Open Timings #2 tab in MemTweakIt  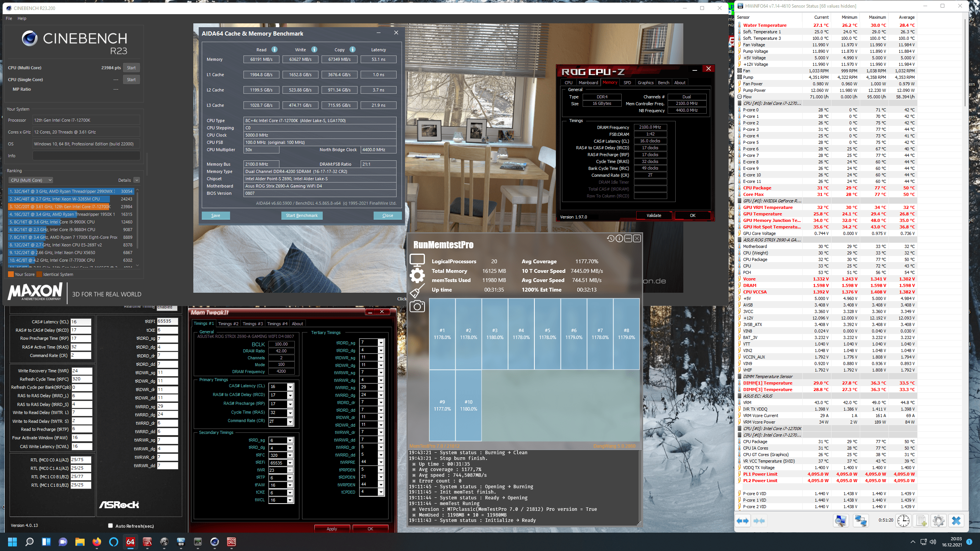(x=228, y=324)
